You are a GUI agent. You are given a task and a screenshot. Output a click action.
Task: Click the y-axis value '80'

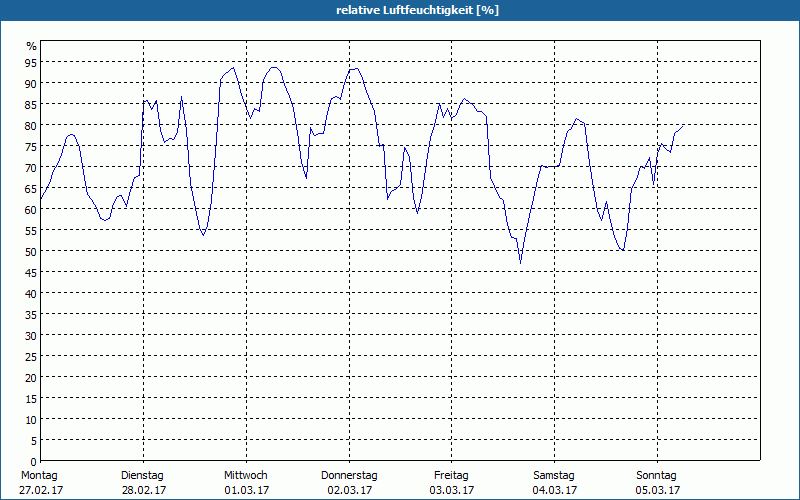pos(32,125)
